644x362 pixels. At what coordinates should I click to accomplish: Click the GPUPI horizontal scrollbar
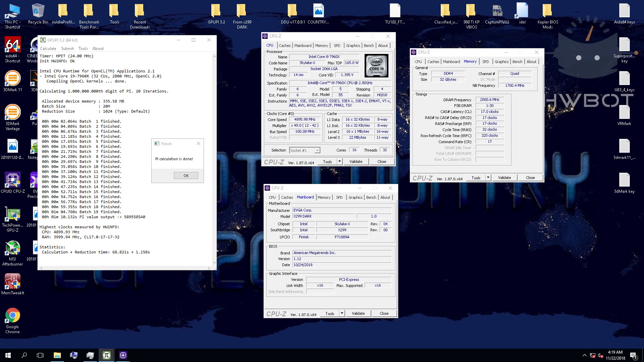pyautogui.click(x=125, y=268)
